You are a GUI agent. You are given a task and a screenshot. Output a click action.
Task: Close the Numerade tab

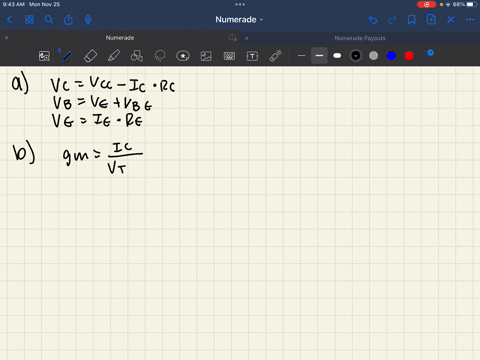point(6,38)
